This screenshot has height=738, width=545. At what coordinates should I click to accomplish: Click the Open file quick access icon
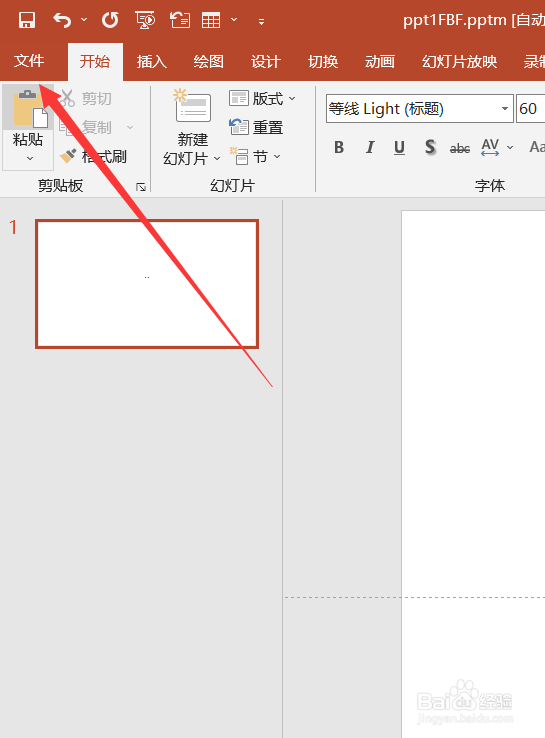tap(180, 20)
